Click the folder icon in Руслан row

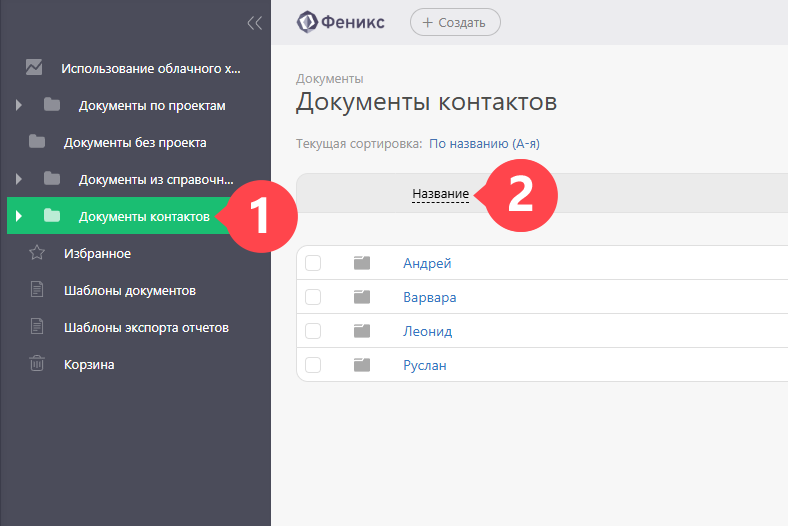362,365
